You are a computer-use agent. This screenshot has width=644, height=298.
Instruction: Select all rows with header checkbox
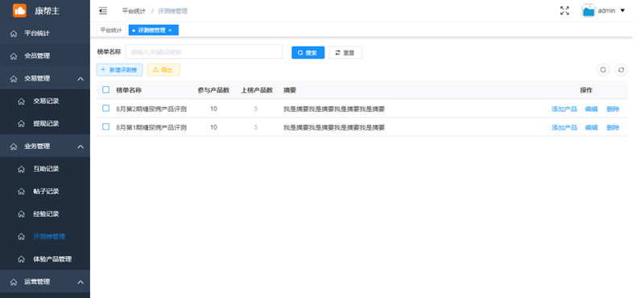click(106, 89)
